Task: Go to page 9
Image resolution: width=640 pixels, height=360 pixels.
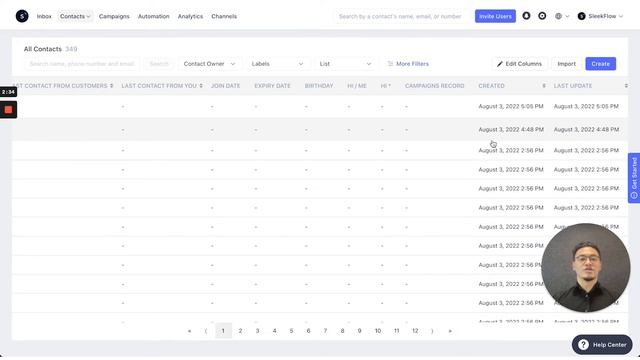Action: pos(360,331)
